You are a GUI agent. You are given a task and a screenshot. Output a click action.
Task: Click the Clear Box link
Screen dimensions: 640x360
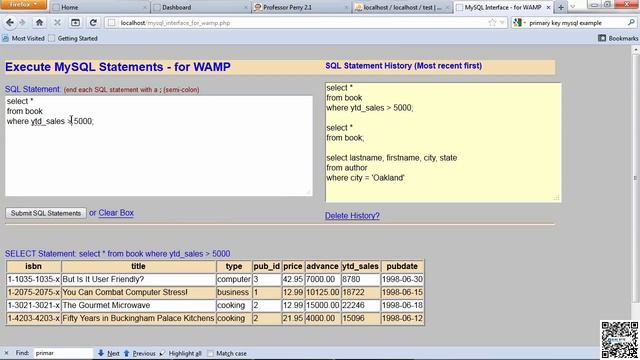[116, 213]
